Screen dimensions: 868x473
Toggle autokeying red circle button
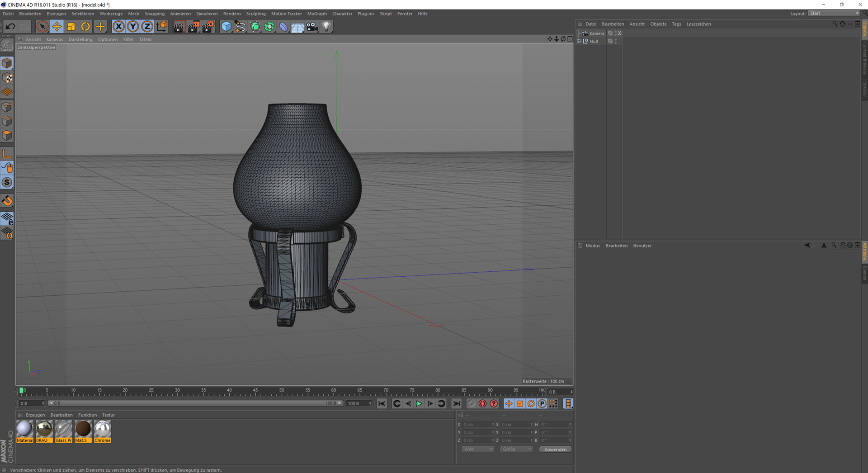[483, 403]
